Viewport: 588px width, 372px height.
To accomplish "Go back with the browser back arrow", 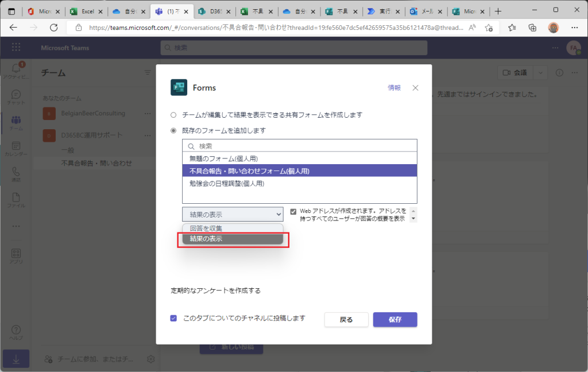I will (14, 28).
